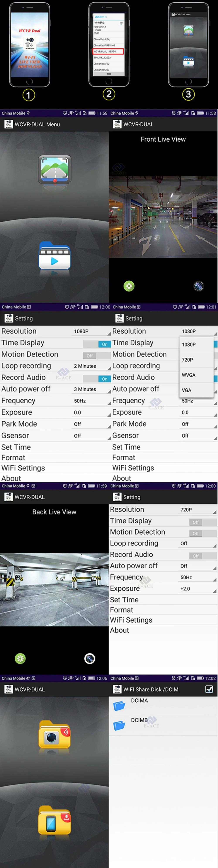This screenshot has width=218, height=868.
Task: Enable Motion Detection in 720P Setting screen
Action: click(203, 533)
